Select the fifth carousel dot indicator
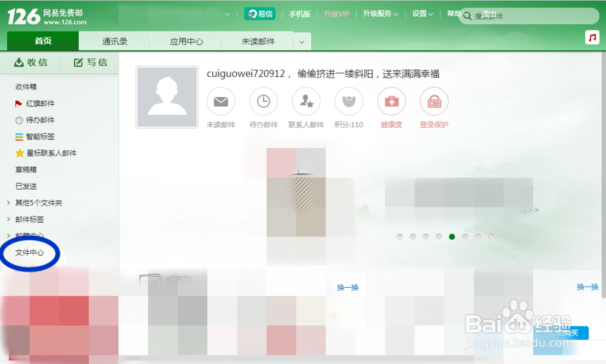The height and width of the screenshot is (364, 606). [451, 237]
